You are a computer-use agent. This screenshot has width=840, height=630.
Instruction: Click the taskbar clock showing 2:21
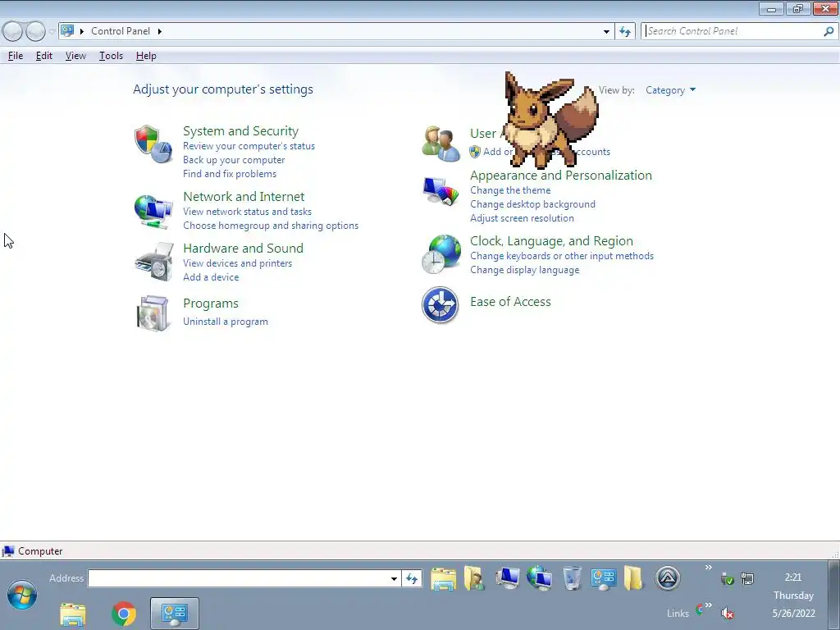click(x=793, y=577)
